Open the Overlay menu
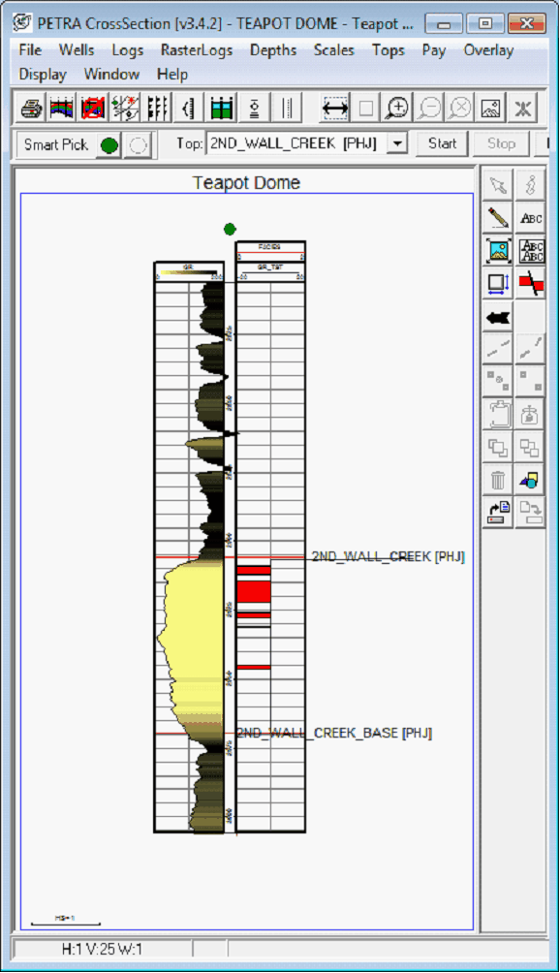Viewport: 560px width, 973px height. click(488, 50)
